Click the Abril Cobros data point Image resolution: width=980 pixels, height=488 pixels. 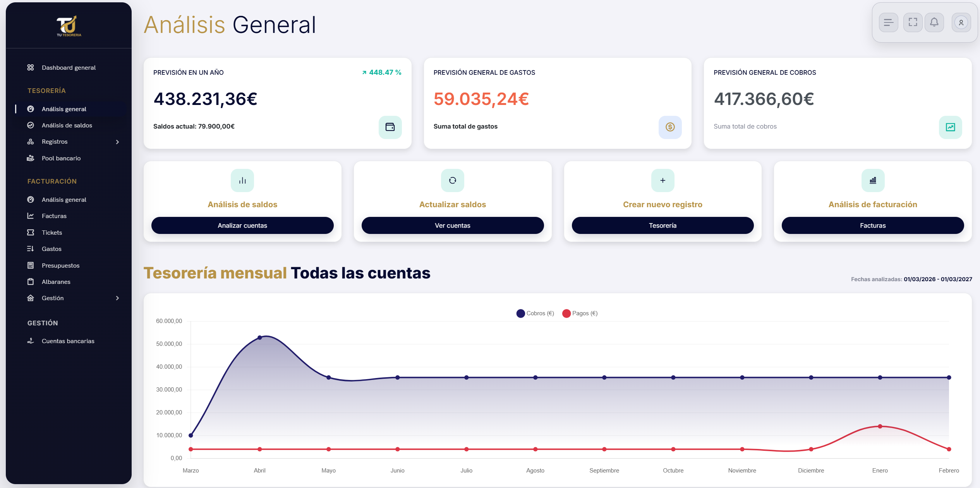point(260,338)
